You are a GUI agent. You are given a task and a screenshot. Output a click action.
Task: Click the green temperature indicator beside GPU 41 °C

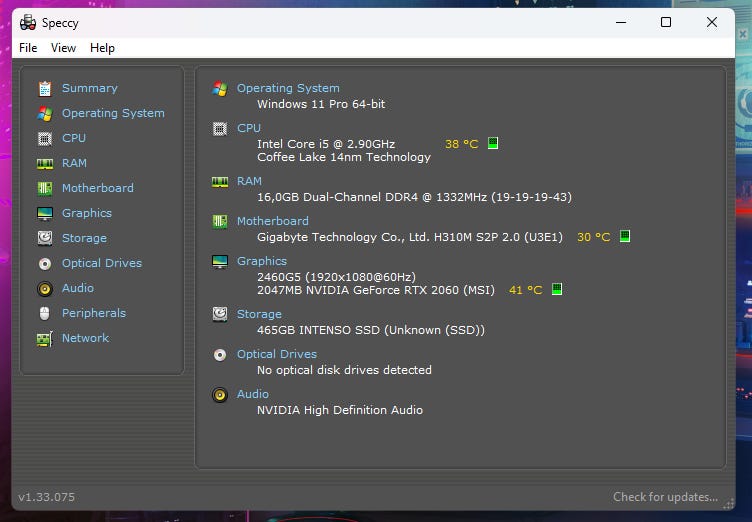pyautogui.click(x=556, y=289)
